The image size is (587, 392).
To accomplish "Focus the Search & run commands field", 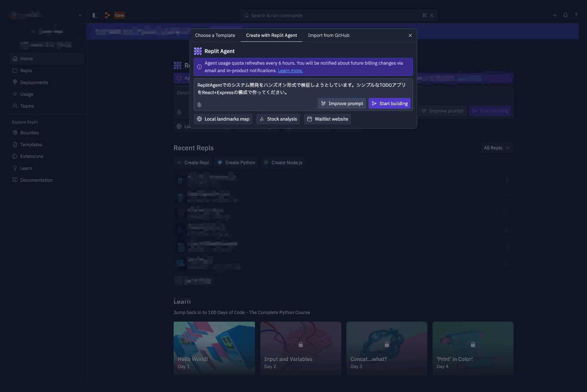I will pyautogui.click(x=338, y=15).
